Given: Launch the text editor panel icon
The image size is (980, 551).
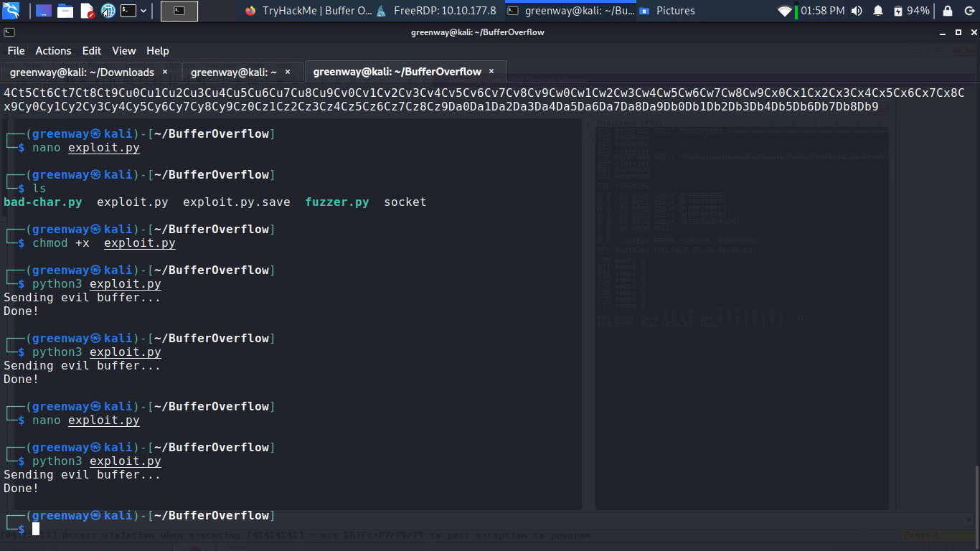Looking at the screenshot, I should 87,11.
